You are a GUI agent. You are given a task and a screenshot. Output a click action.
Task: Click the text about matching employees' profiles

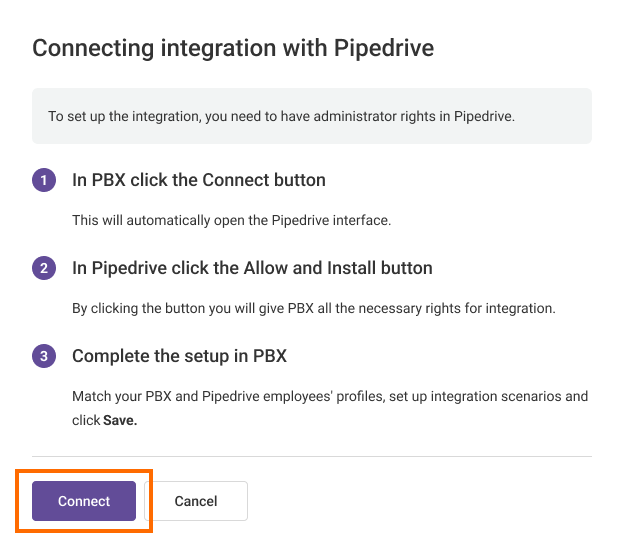tap(330, 396)
